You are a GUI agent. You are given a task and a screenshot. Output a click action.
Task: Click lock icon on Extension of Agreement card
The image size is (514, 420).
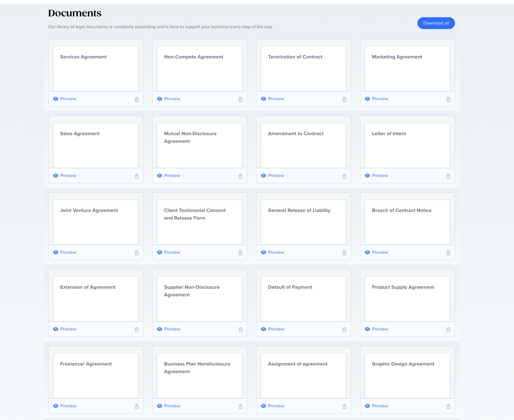[x=137, y=329]
